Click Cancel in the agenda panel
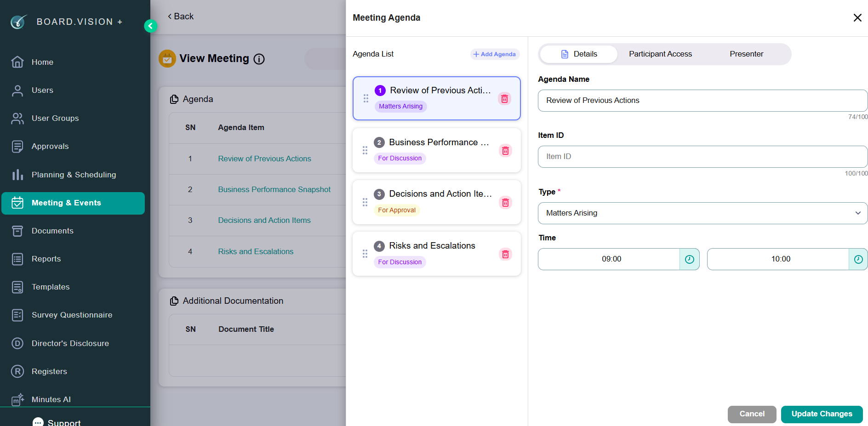The width and height of the screenshot is (868, 426). tap(752, 414)
